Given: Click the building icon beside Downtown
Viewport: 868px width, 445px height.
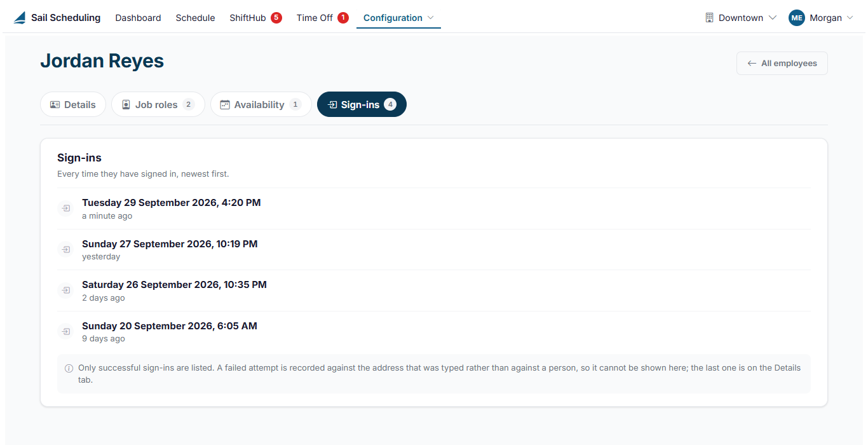Looking at the screenshot, I should (710, 18).
